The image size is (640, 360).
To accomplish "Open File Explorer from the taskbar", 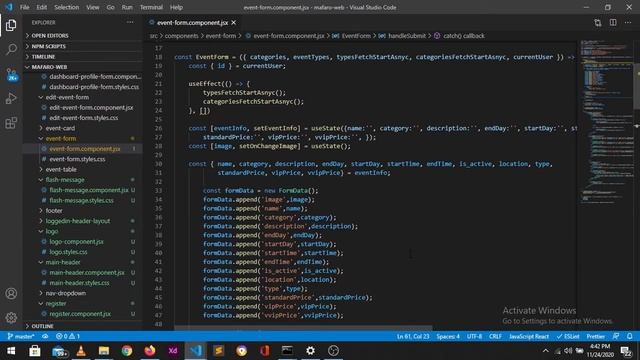I will 104,351.
